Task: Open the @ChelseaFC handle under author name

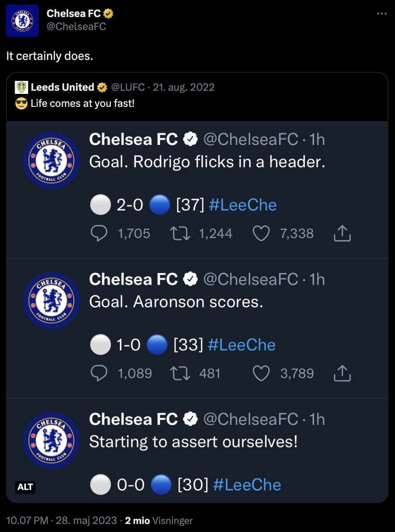Action: coord(76,26)
